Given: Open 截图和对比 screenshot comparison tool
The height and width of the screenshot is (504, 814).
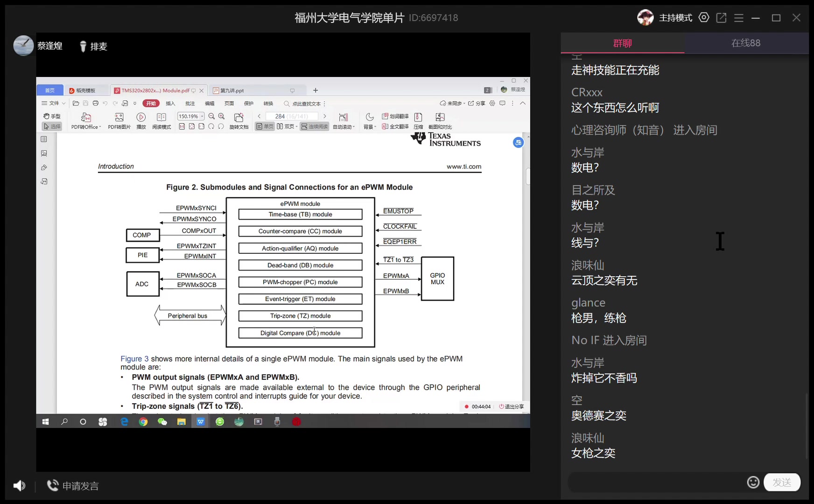Looking at the screenshot, I should click(x=440, y=120).
